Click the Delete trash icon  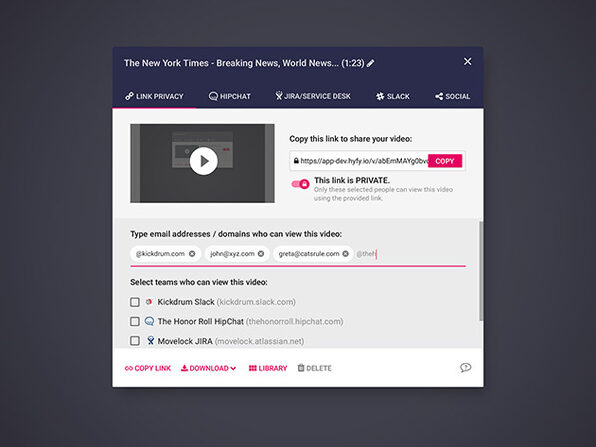coord(301,368)
